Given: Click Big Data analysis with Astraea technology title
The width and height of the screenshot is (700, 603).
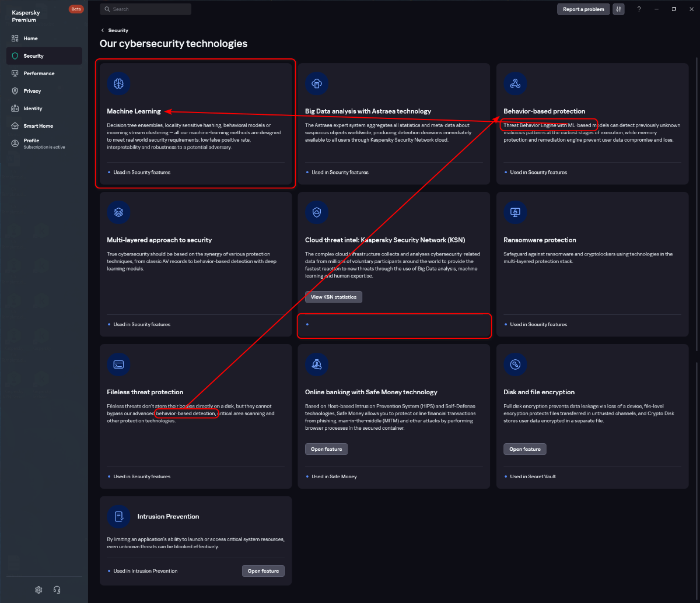Looking at the screenshot, I should click(368, 111).
